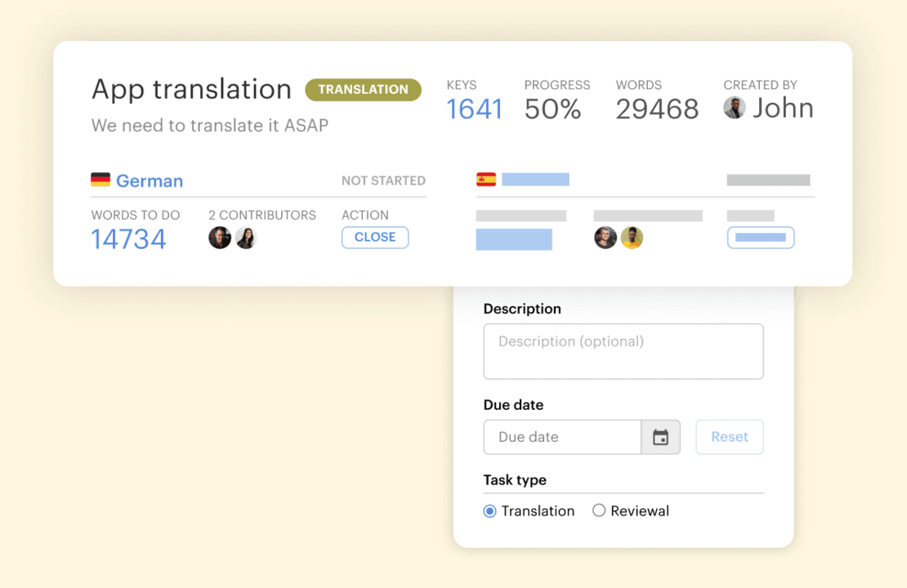
Task: Click John's creator avatar
Action: pyautogui.click(x=735, y=108)
